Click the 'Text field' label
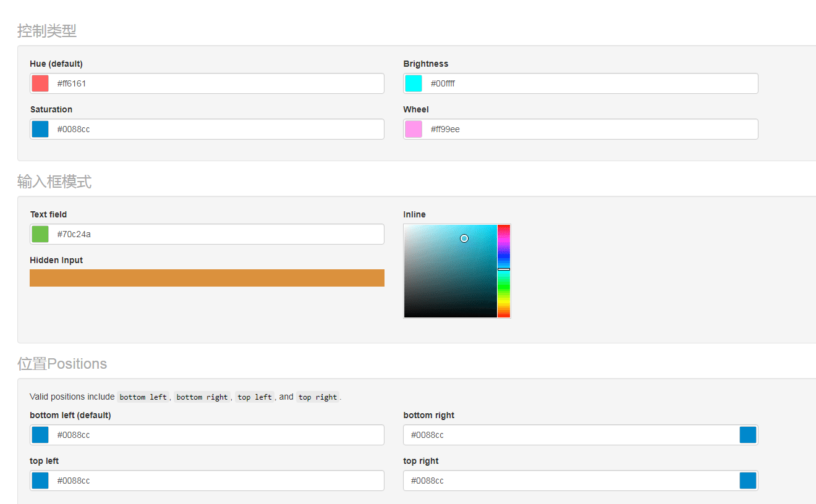This screenshot has width=816, height=504. (48, 214)
